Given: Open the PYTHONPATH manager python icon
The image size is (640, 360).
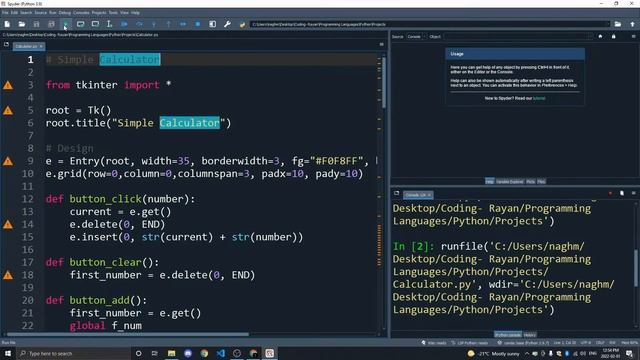Looking at the screenshot, I should pyautogui.click(x=242, y=24).
